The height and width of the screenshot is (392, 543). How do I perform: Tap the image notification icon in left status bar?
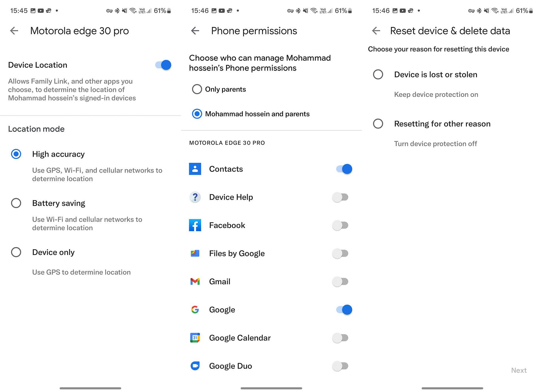[33, 11]
